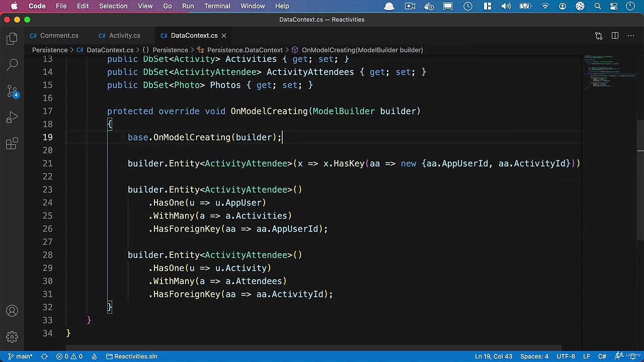Click .HasForeignKey(aa => aa.ActivityId) on line 31

240,294
